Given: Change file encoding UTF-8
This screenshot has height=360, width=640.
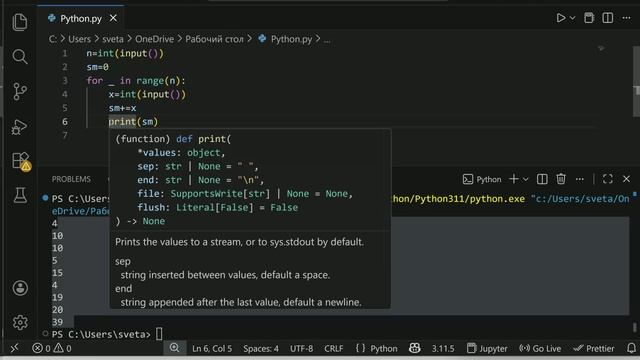Looking at the screenshot, I should (301, 349).
